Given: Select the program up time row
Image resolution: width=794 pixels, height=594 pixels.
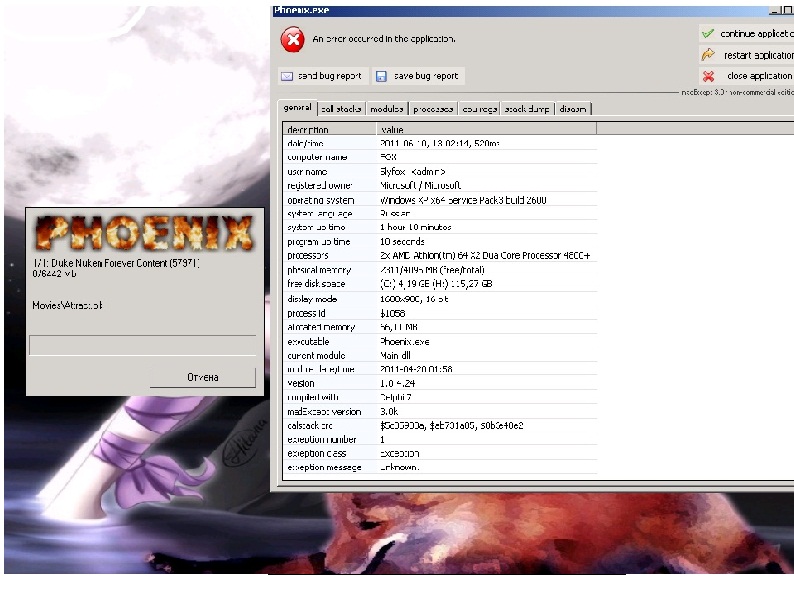Looking at the screenshot, I should tap(440, 242).
